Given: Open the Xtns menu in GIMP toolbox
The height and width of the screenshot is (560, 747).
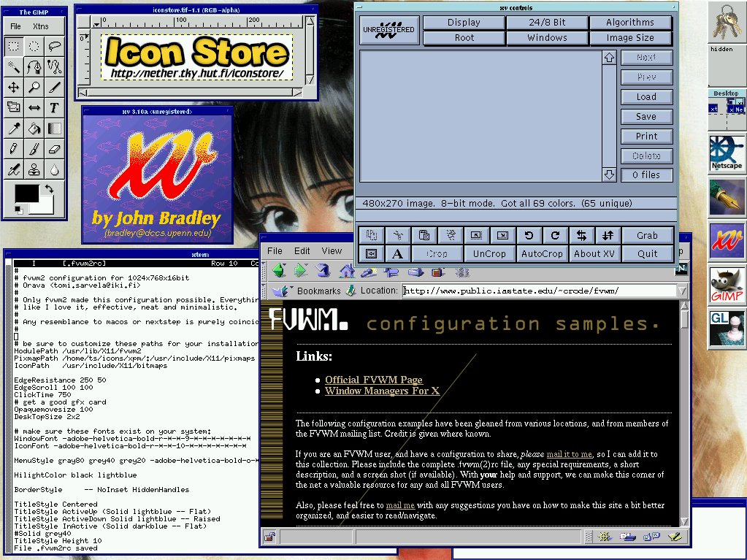Looking at the screenshot, I should (x=41, y=26).
